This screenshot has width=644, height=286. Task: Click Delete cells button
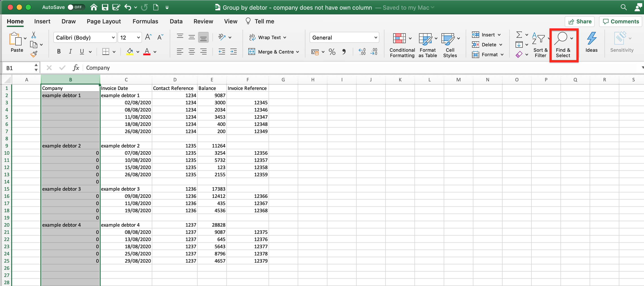pos(487,45)
